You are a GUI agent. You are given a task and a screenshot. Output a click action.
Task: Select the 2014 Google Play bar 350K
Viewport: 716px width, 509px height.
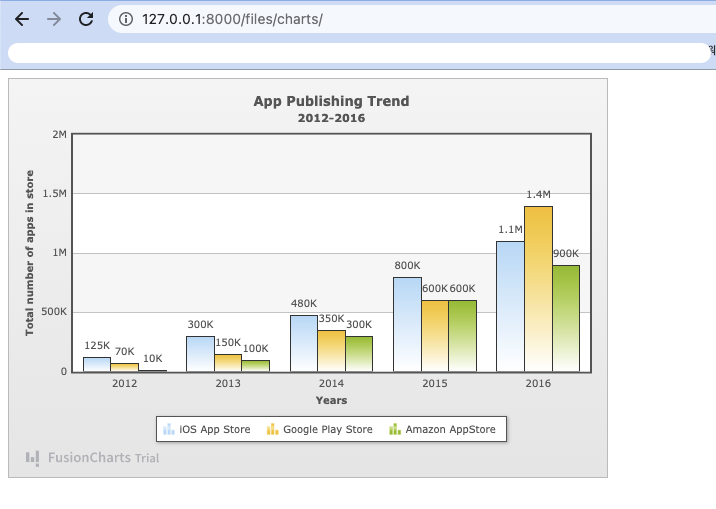(x=332, y=352)
